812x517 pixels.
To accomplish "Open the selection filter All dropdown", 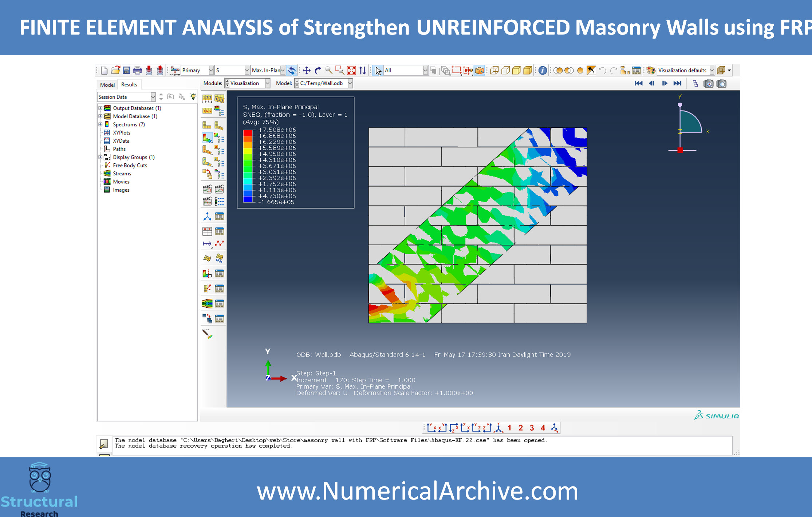I will 406,70.
